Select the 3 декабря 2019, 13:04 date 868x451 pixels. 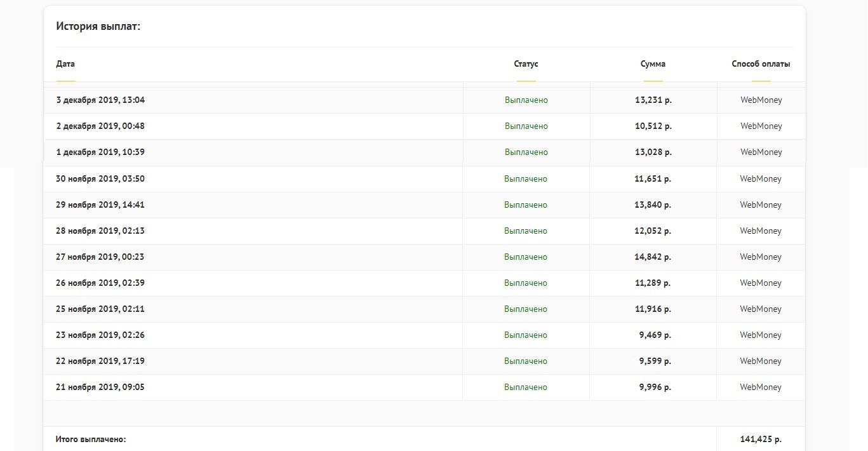(x=100, y=100)
